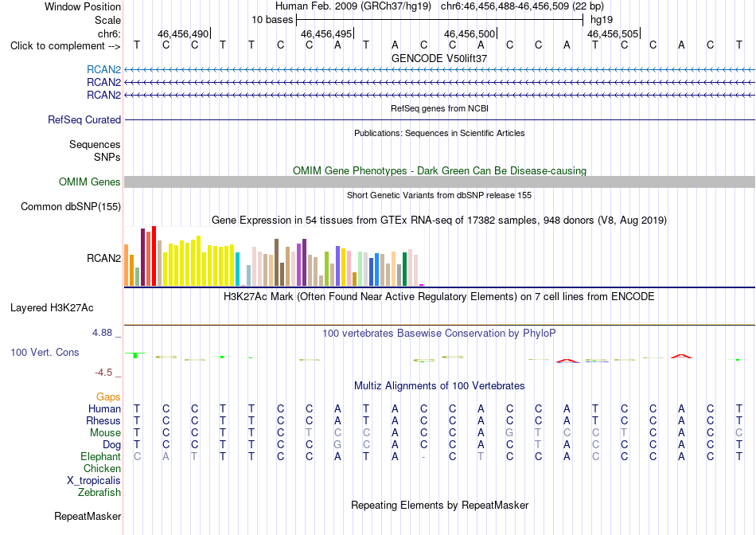Open the RepeatMasker track label
Viewport: 756px width, 535px height.
tap(88, 516)
